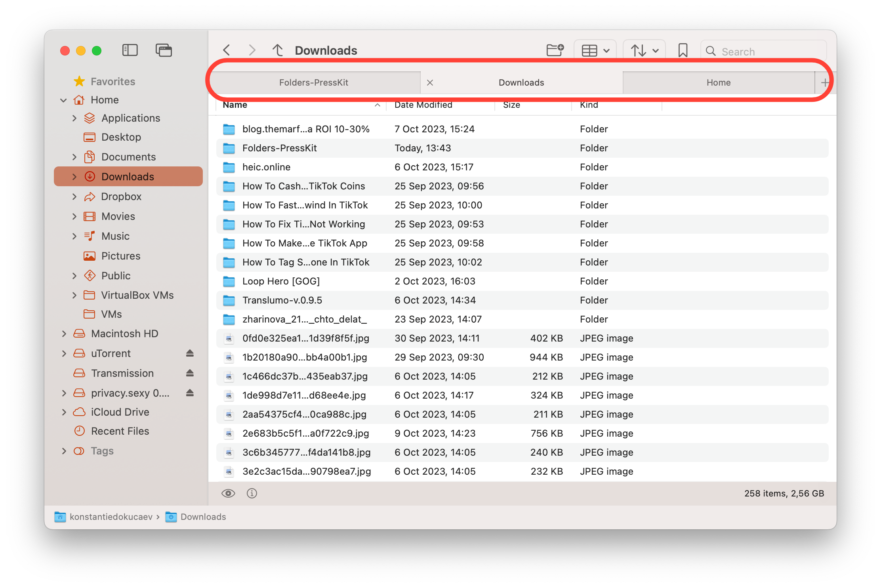Click the info icon in the status bar
Screen dimensions: 881x588
(252, 493)
